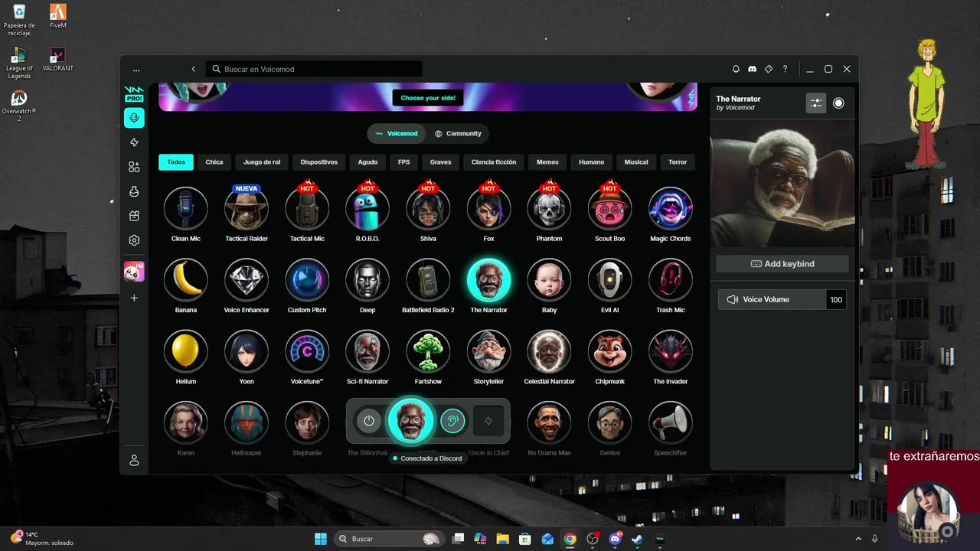Click the plus icon in sidebar
Viewport: 980px width, 551px height.
[134, 298]
